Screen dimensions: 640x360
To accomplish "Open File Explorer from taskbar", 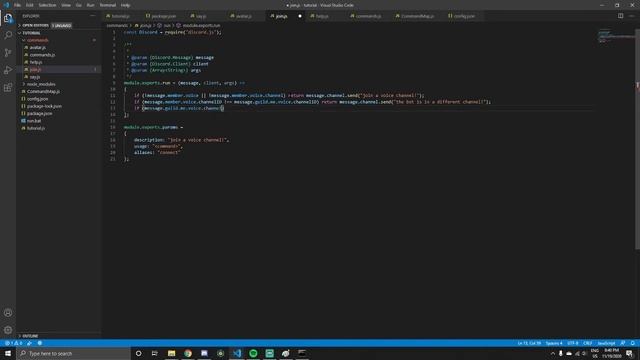I will click(171, 353).
